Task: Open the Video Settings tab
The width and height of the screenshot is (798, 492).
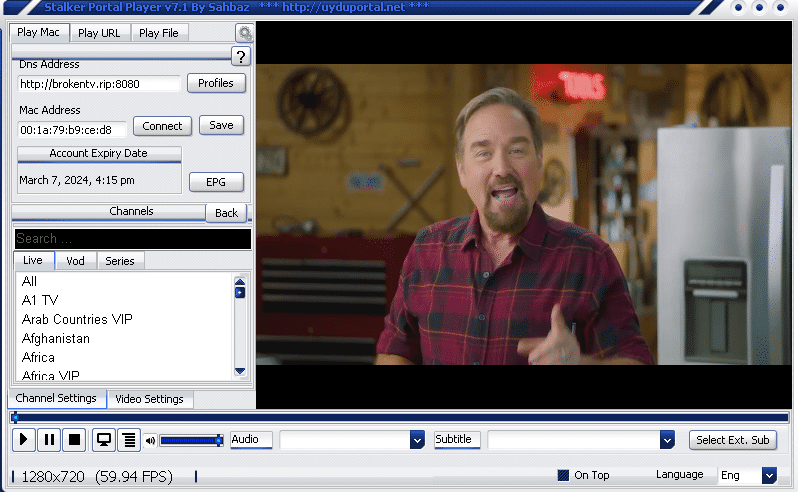Action: [149, 399]
